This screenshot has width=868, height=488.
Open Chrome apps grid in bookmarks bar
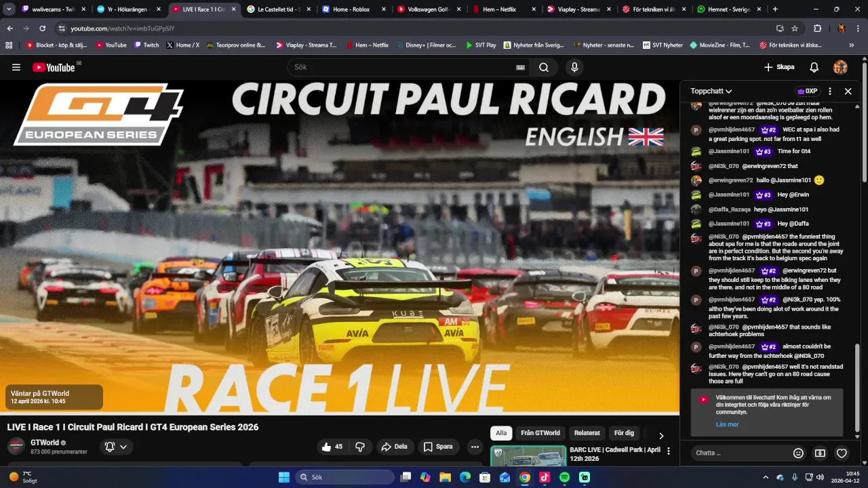click(9, 45)
